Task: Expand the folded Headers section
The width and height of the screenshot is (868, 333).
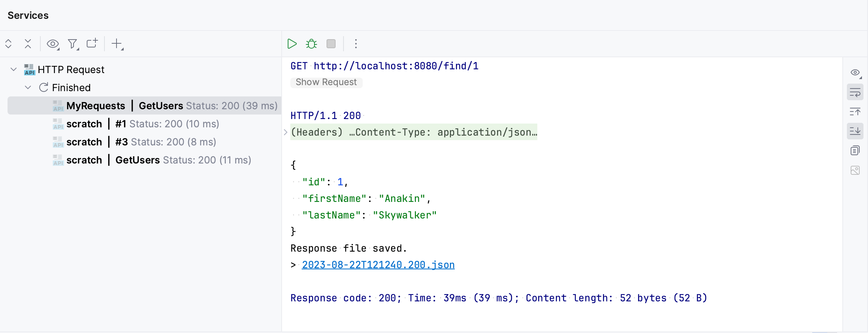Action: tap(285, 132)
